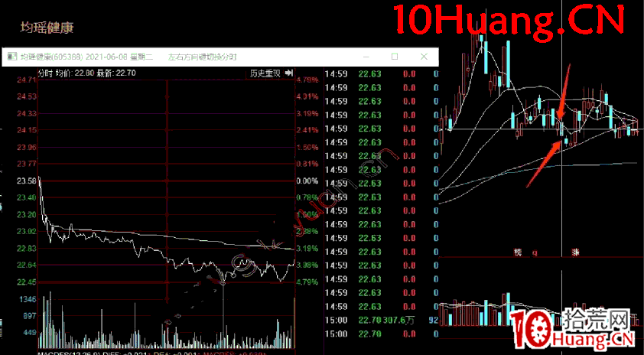This screenshot has height=355, width=644.
Task: Click the 3.98% percent axis label
Action: click(x=307, y=265)
